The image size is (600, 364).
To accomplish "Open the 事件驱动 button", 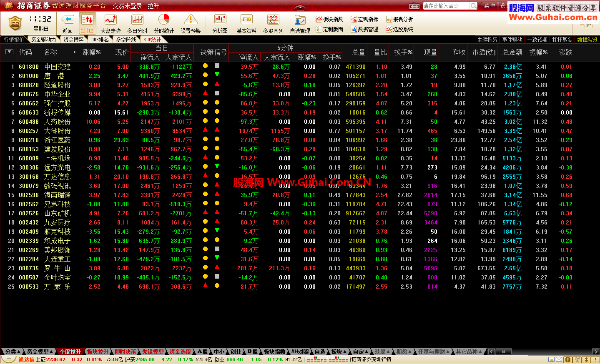I will 512,40.
